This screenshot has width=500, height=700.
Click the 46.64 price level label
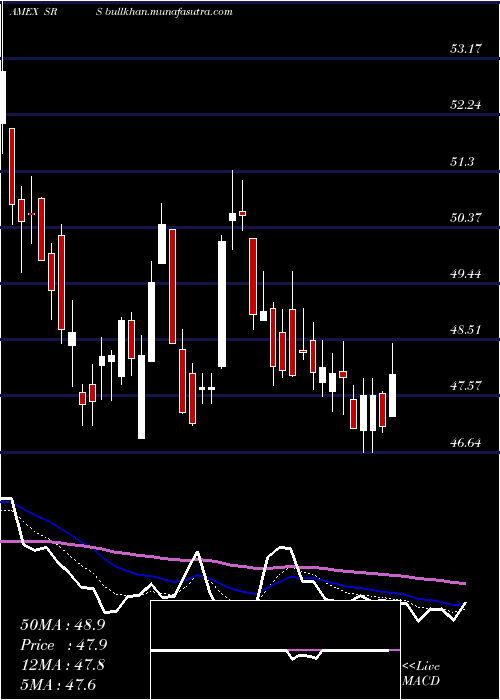466,443
